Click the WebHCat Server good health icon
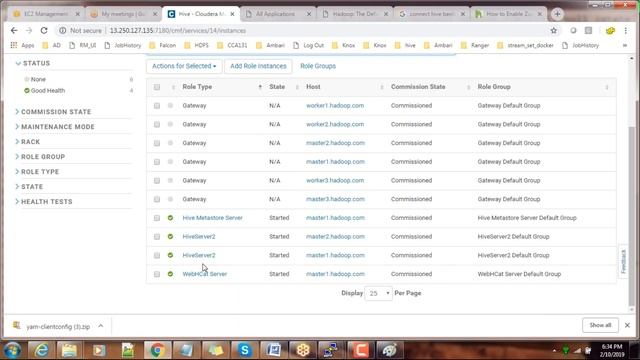640x360 pixels. coord(170,274)
